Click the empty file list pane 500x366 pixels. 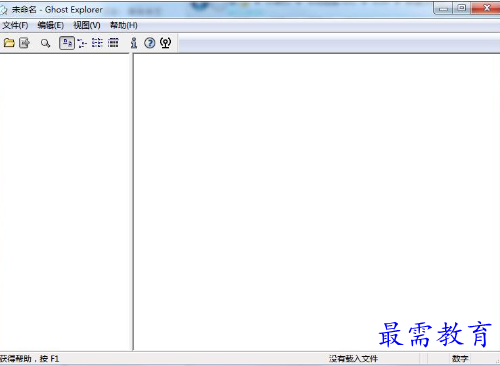(317, 202)
